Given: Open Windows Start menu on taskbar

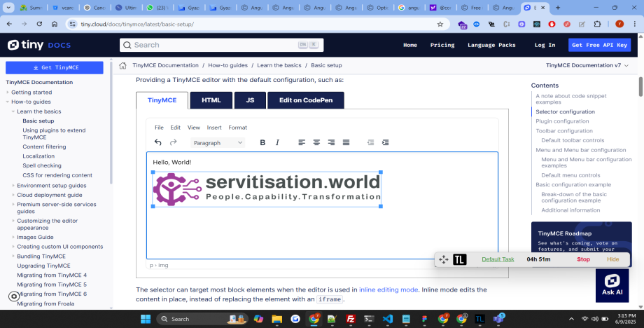Looking at the screenshot, I should click(146, 319).
